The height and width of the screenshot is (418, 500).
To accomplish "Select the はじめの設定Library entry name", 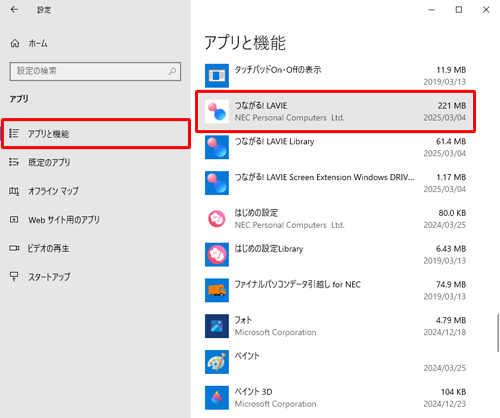I will [269, 249].
